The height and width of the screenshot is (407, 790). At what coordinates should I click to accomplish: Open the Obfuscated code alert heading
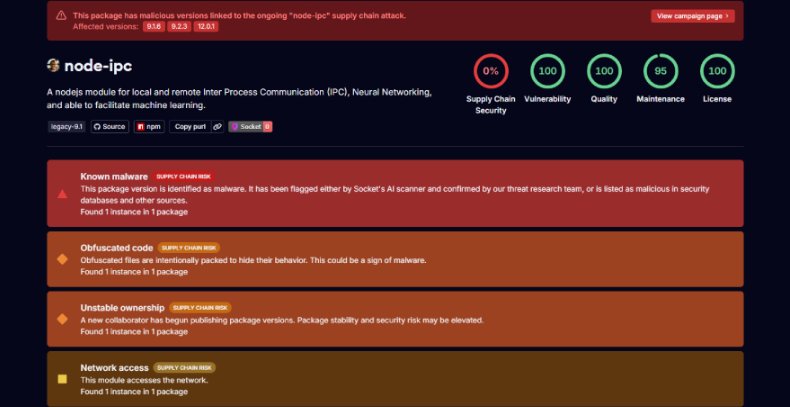click(x=116, y=248)
